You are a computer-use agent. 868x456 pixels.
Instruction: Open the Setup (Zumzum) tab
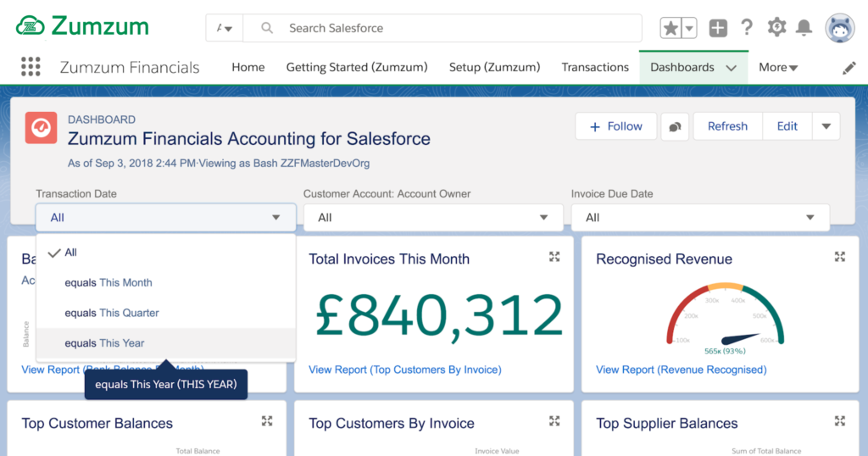coord(494,67)
